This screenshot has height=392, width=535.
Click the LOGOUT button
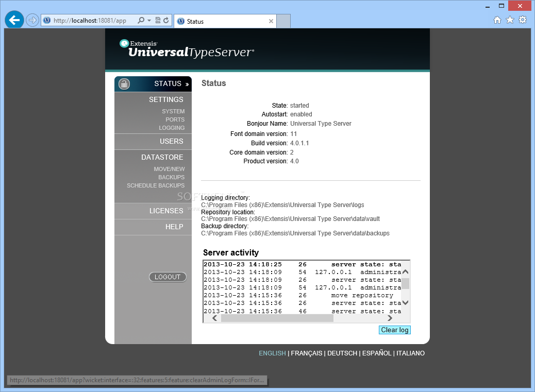(x=168, y=277)
